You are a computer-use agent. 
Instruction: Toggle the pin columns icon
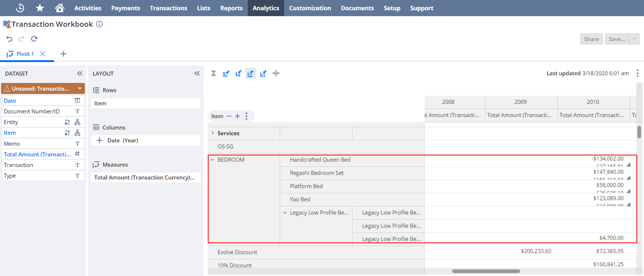[x=263, y=73]
